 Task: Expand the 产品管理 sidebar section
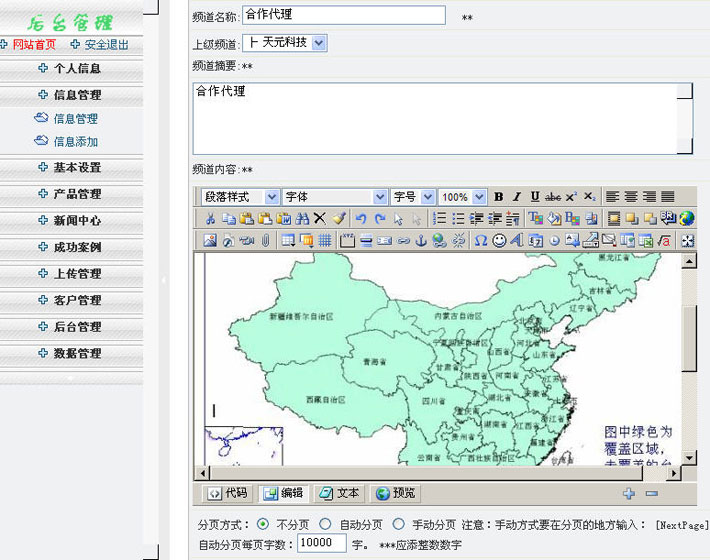71,194
